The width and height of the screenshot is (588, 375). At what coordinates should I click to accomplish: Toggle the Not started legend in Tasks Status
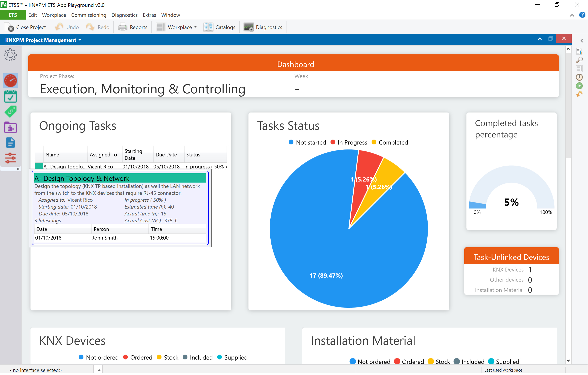pos(307,143)
